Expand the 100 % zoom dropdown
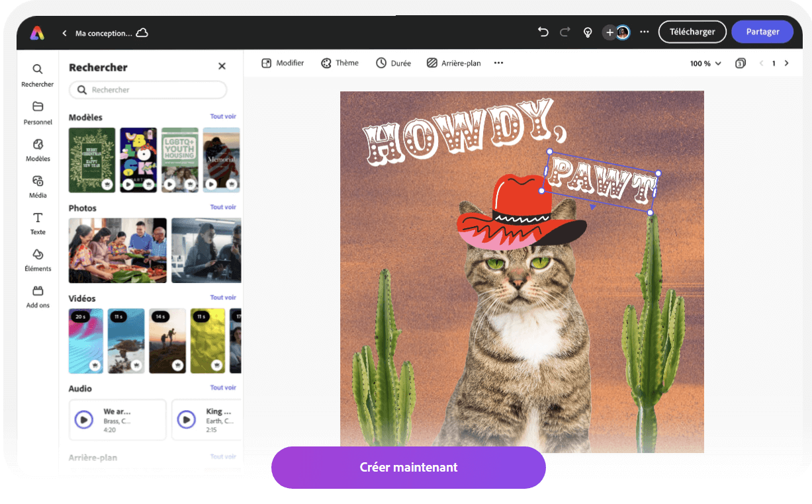The height and width of the screenshot is (504, 812). pos(705,63)
